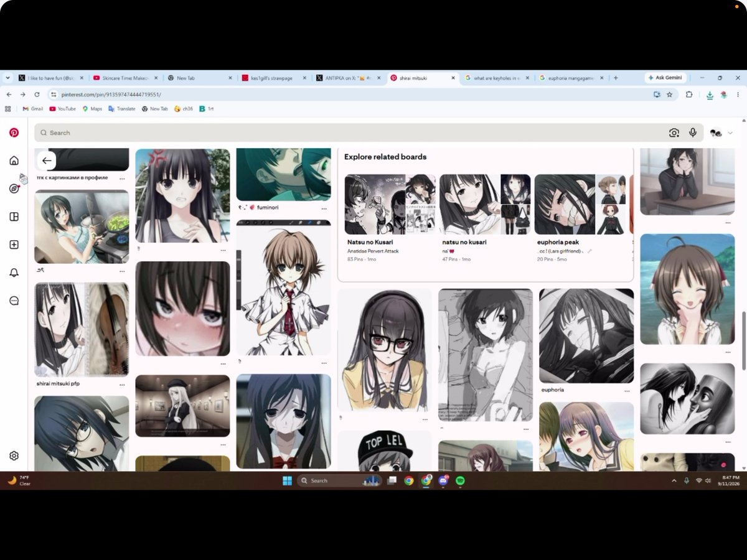Click the Ask Gemini button
This screenshot has width=747, height=560.
665,78
